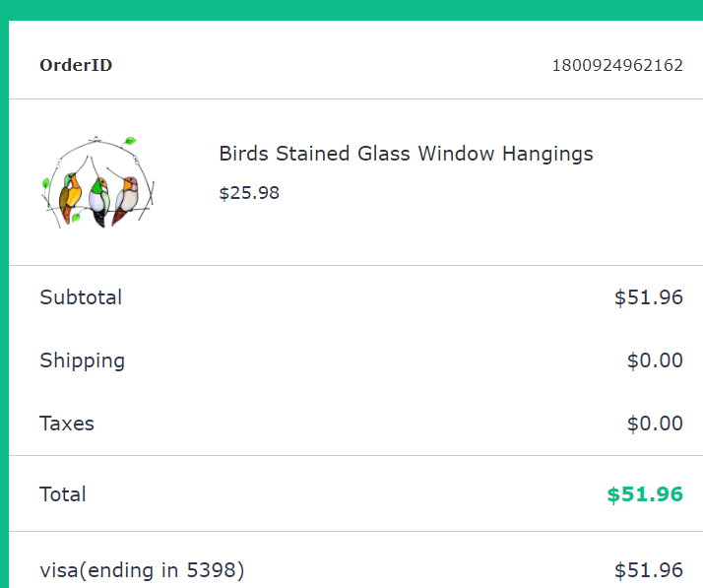This screenshot has width=703, height=588.
Task: Select the order ID number 1800924962162
Action: [x=616, y=66]
